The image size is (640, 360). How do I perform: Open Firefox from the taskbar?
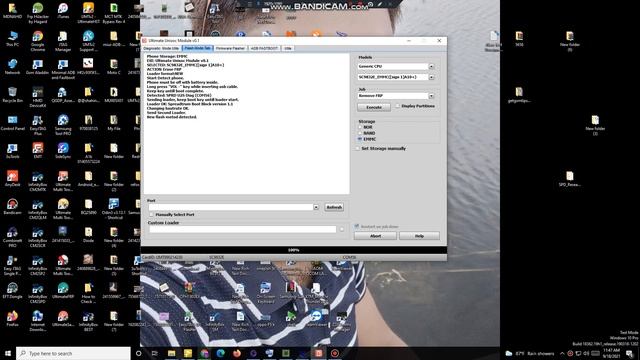237,353
